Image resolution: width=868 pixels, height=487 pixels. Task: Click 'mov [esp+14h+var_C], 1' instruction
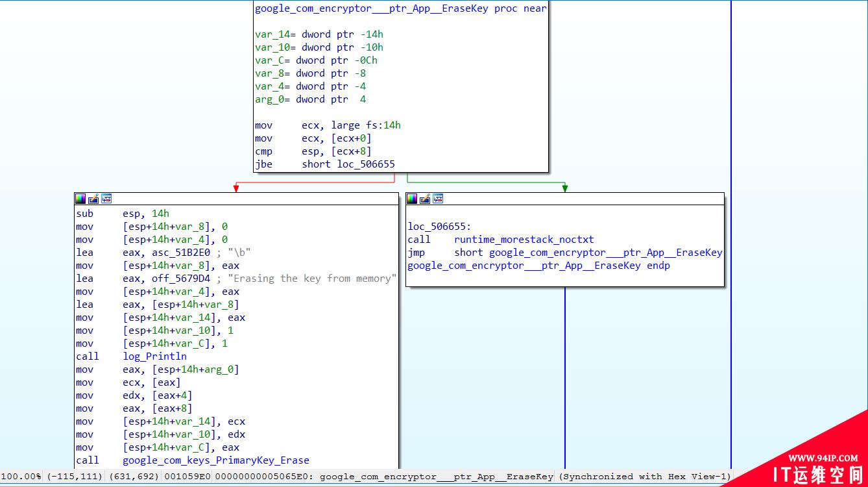[152, 343]
